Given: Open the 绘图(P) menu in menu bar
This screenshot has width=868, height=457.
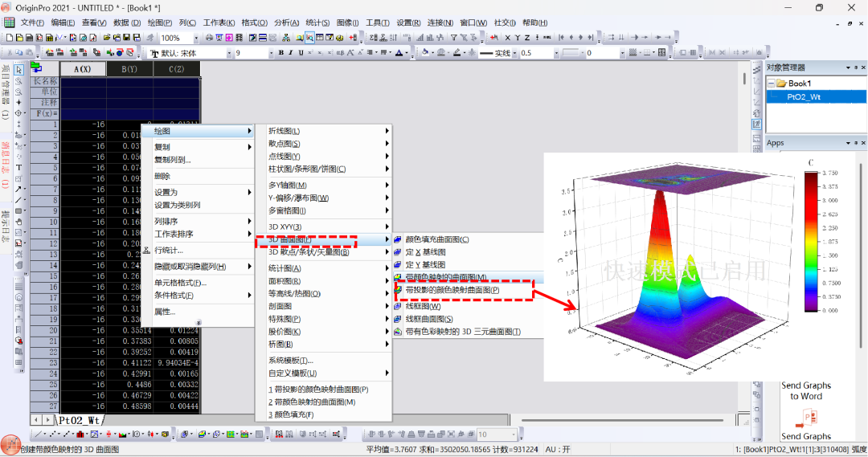Looking at the screenshot, I should (x=159, y=22).
